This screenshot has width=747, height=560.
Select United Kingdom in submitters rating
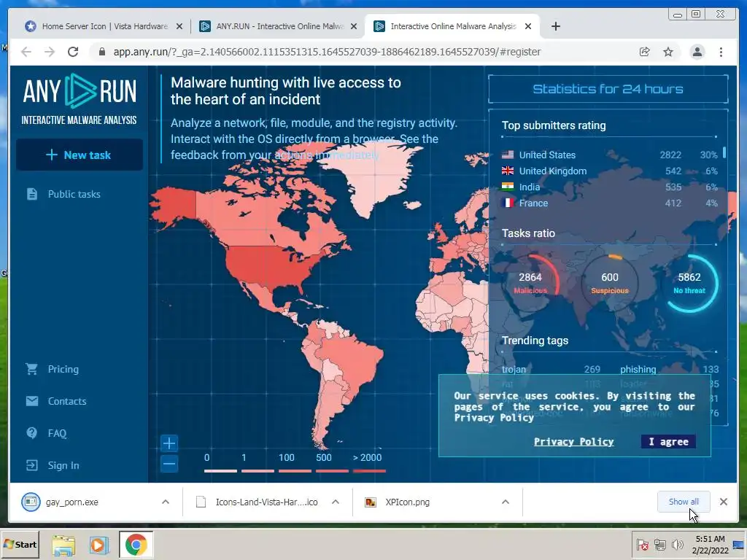click(609, 171)
